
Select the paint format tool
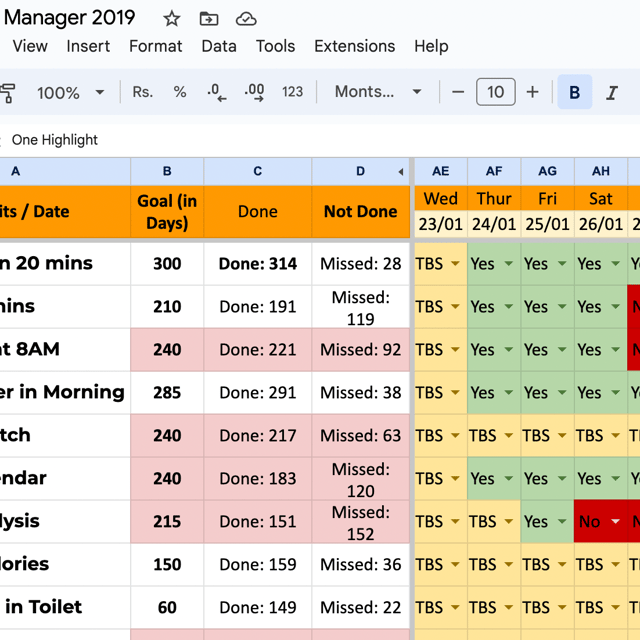coord(7,93)
